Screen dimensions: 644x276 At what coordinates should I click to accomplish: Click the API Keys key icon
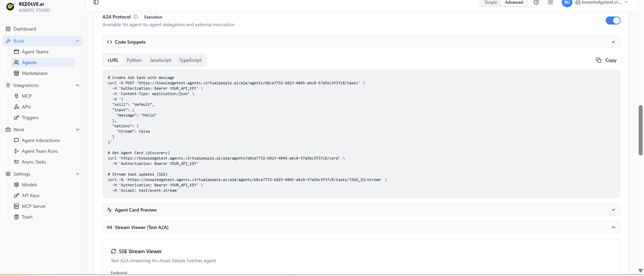[x=16, y=195]
